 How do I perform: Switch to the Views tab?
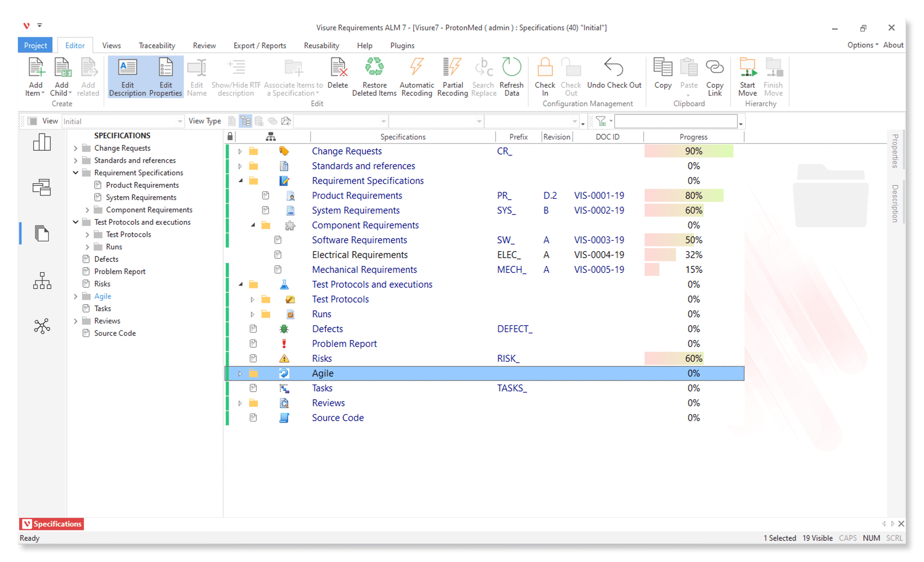coord(111,46)
